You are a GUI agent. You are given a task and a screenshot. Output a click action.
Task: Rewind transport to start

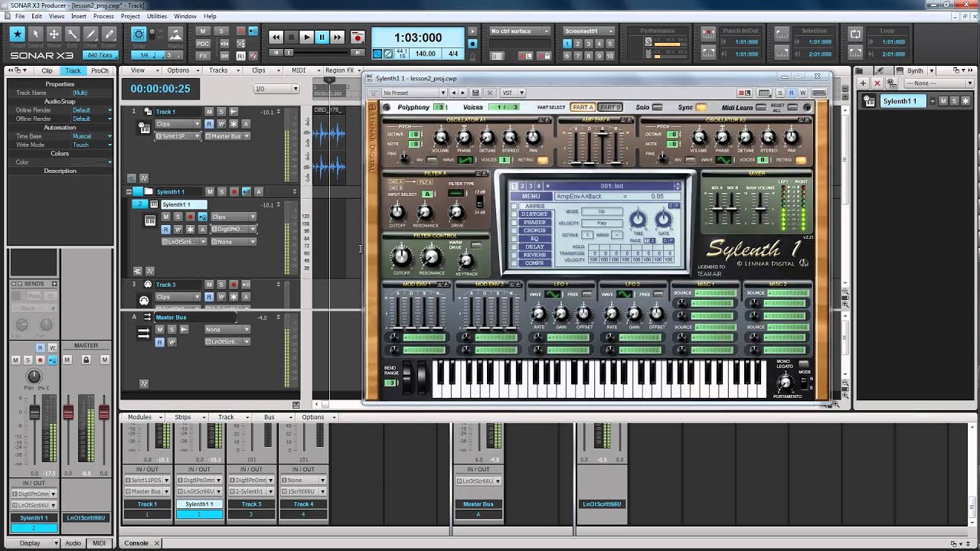point(276,37)
